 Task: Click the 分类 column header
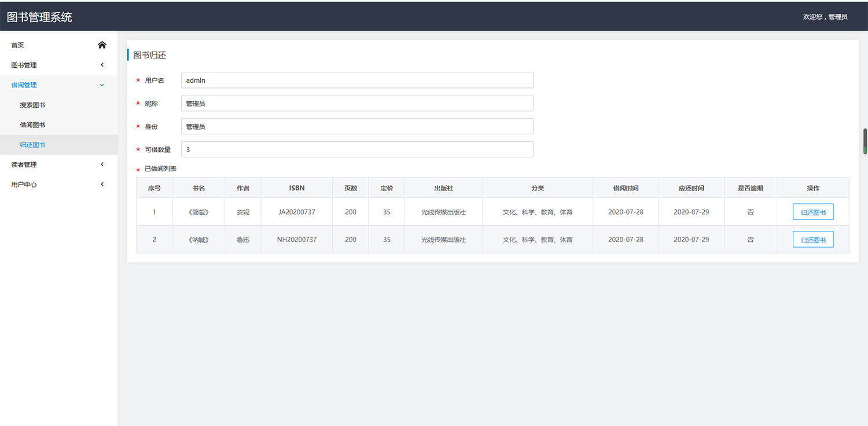pos(538,188)
